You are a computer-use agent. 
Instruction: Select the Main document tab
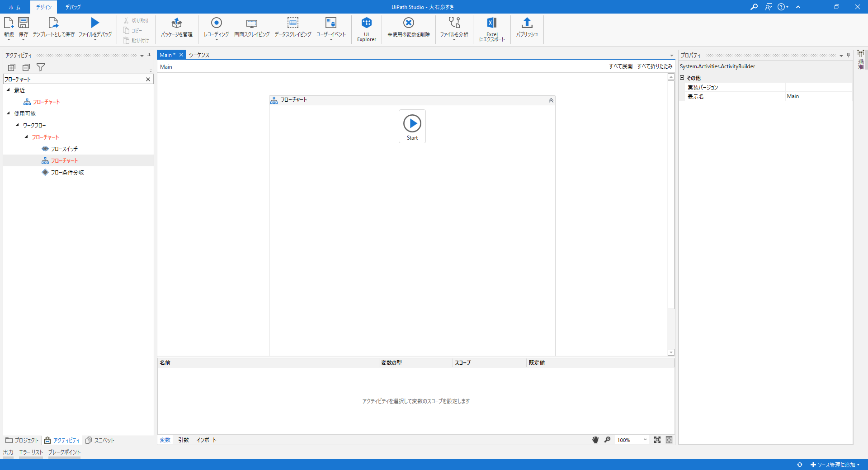click(167, 55)
